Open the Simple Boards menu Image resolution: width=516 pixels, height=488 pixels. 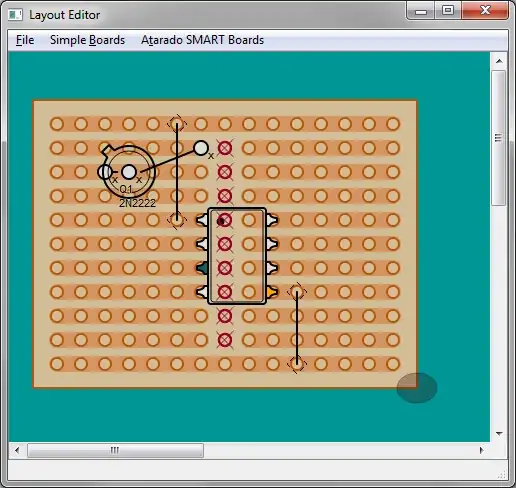(x=87, y=40)
